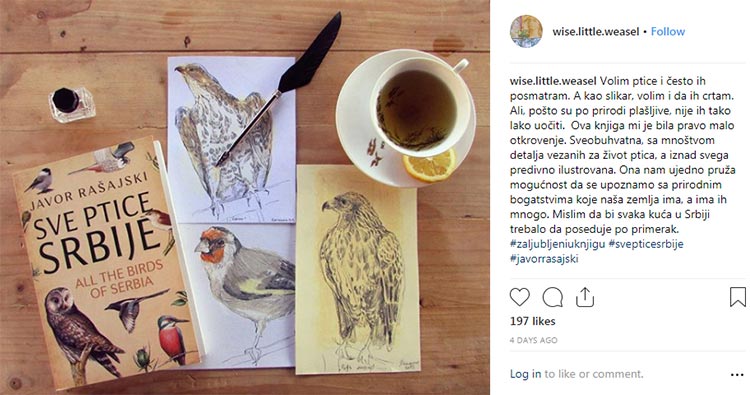Share the post using the upload arrow icon

click(585, 297)
